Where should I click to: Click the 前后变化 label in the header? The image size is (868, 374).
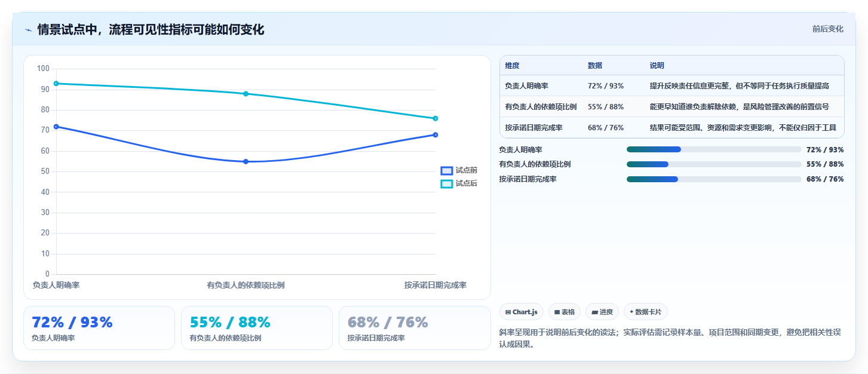pos(828,29)
